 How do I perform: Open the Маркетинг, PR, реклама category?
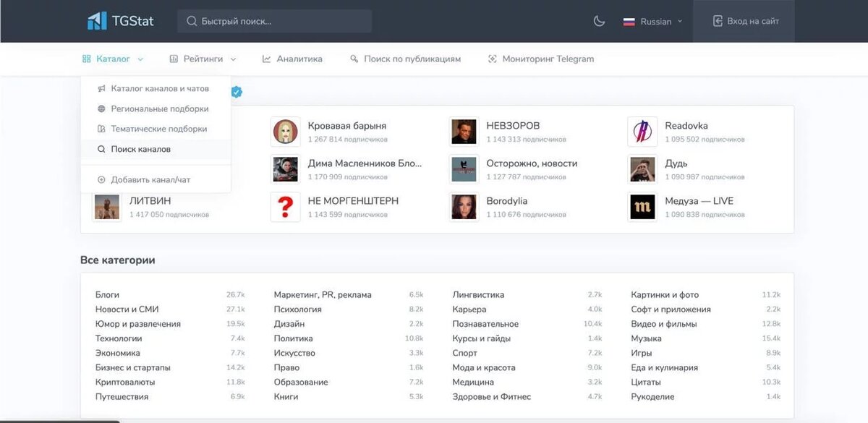pos(323,295)
